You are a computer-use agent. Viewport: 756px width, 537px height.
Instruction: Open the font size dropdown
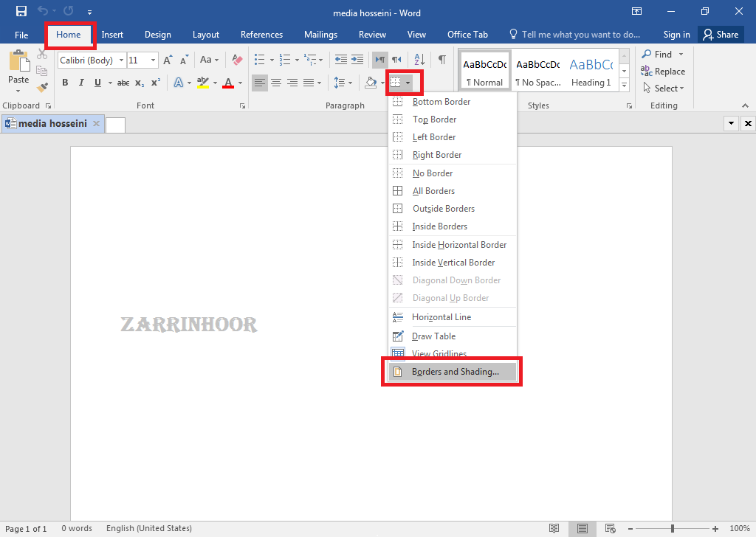click(x=154, y=60)
